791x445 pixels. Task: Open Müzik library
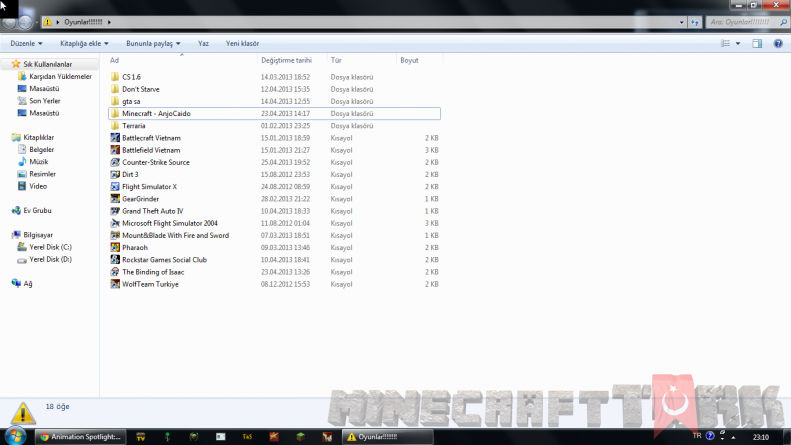[x=38, y=161]
